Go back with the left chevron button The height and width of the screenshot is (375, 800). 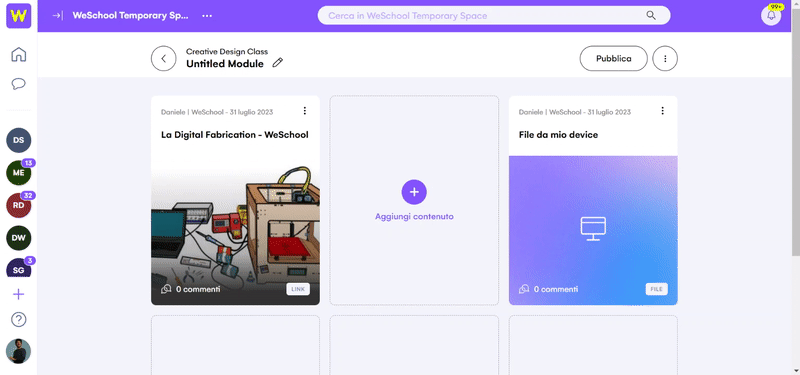point(163,59)
